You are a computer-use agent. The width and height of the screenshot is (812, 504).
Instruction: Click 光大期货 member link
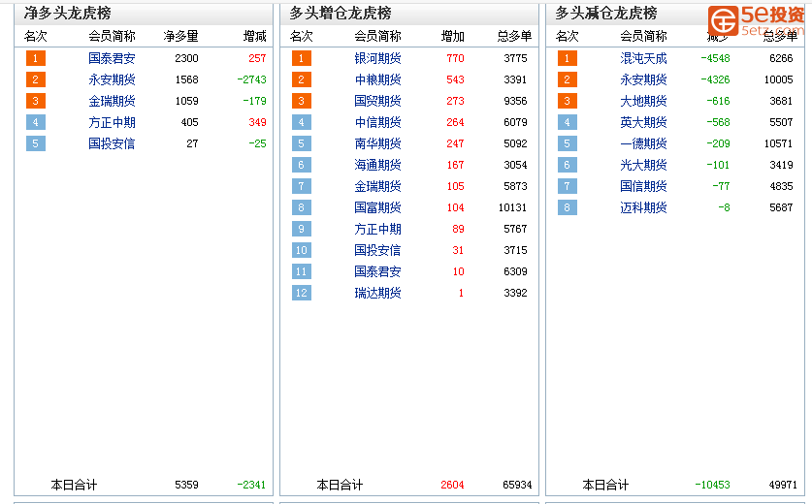[644, 165]
